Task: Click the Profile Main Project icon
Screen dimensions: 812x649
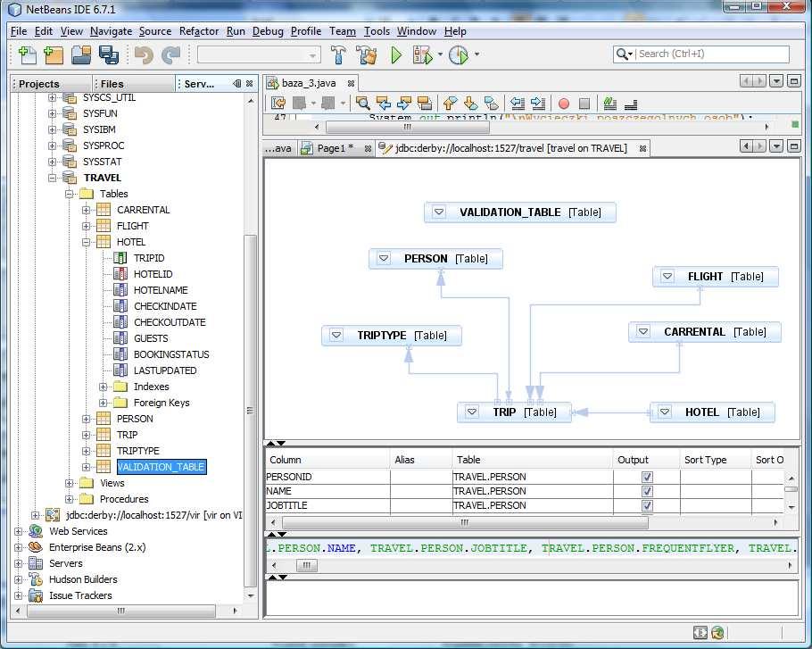Action: point(459,55)
